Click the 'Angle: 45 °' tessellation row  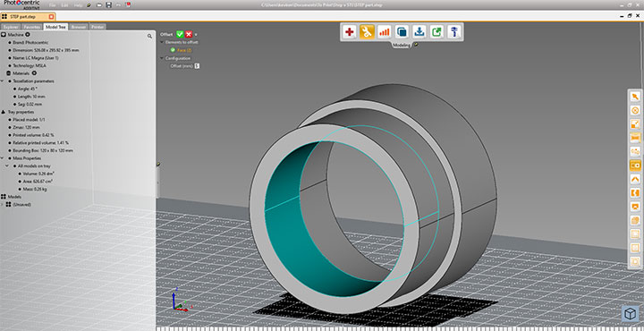click(x=28, y=89)
